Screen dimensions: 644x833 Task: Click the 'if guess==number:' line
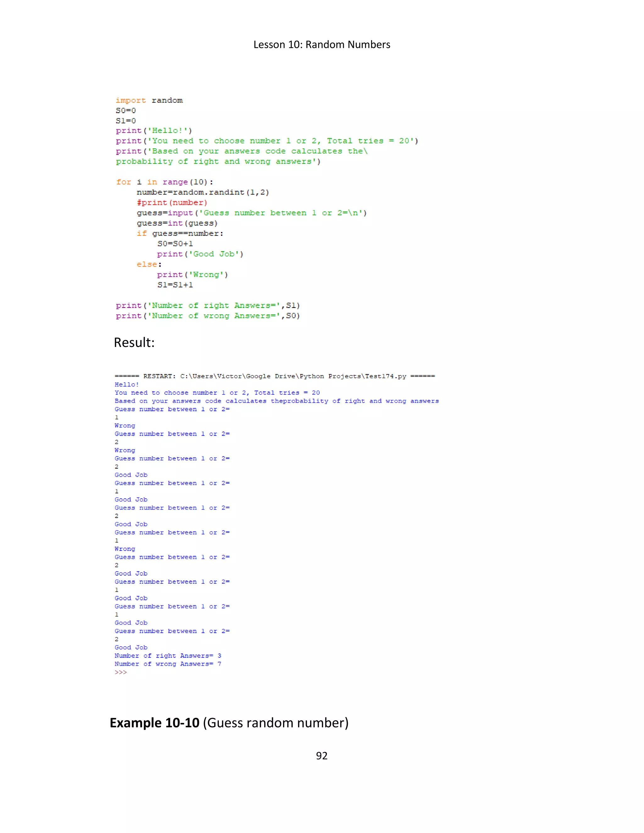180,234
